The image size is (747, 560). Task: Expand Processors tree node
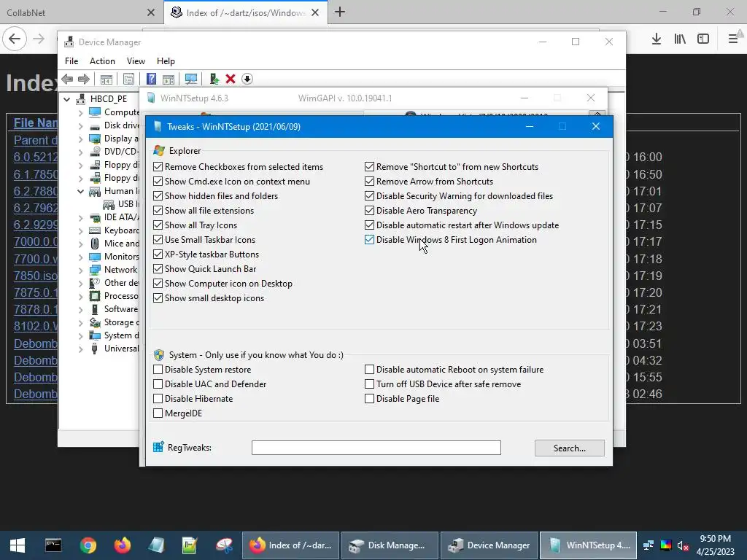80,296
